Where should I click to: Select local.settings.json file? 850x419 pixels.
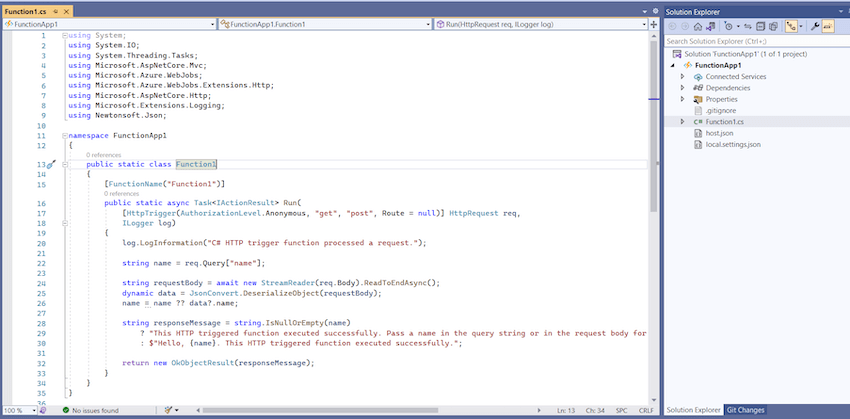coord(733,145)
